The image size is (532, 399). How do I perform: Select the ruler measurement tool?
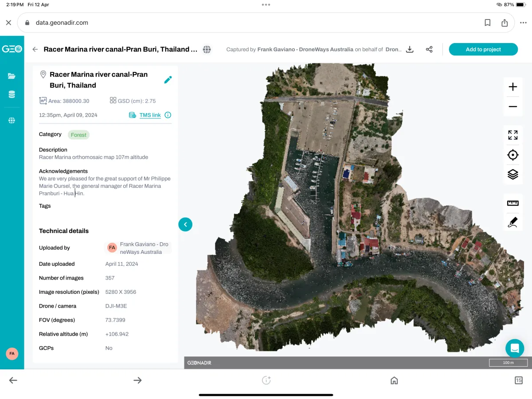coord(512,203)
